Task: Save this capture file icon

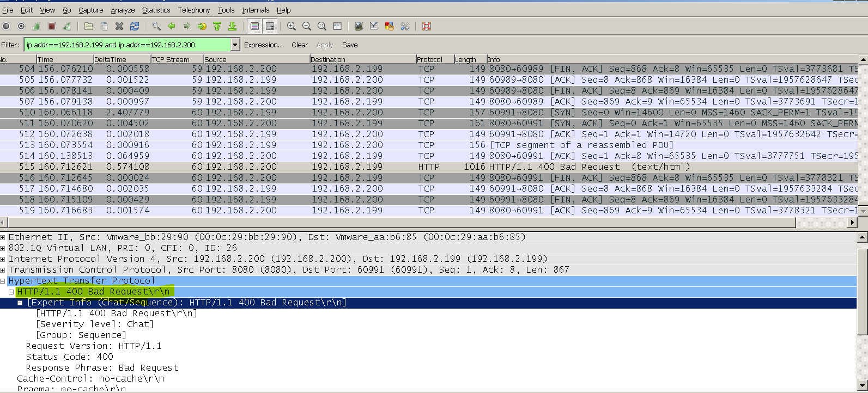Action: pos(104,26)
